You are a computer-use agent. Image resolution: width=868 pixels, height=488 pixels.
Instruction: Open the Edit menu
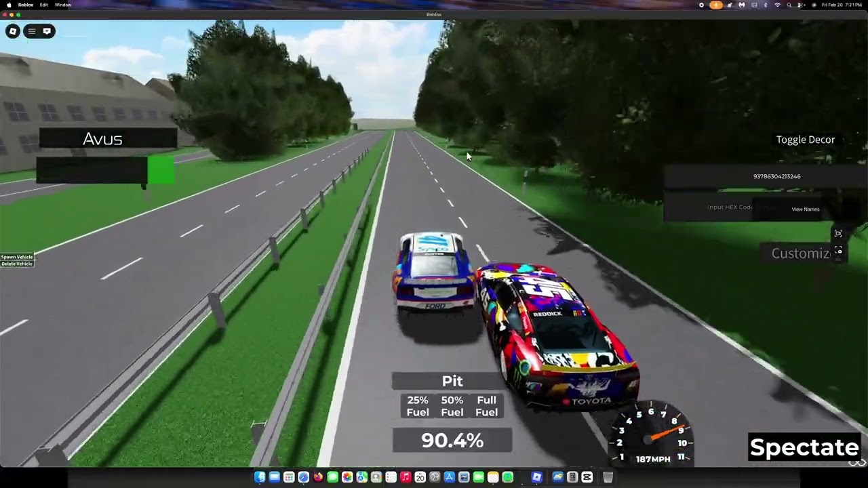click(43, 5)
